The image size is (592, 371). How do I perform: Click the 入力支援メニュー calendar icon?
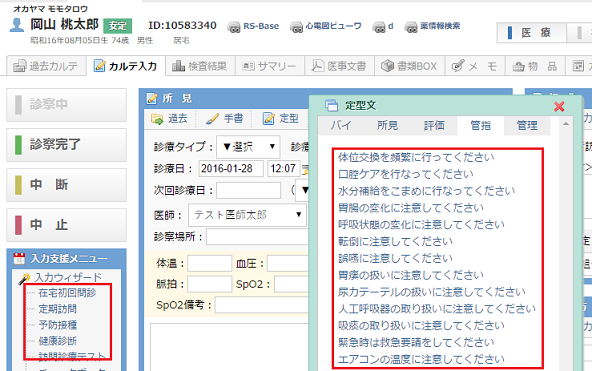click(19, 258)
